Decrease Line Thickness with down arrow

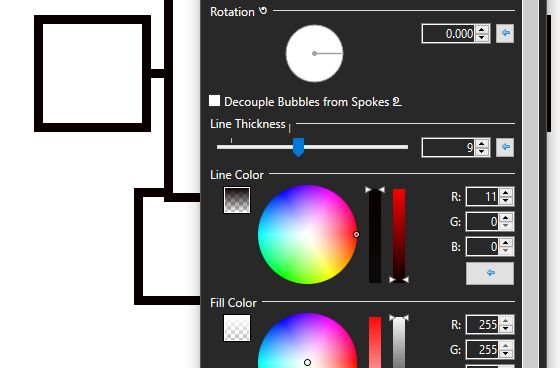[482, 151]
